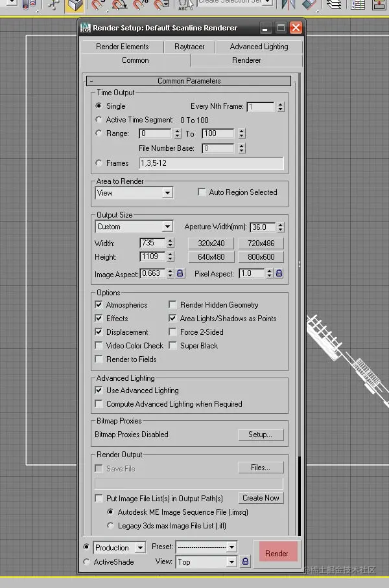Image resolution: width=389 pixels, height=588 pixels.
Task: Click the Frames field showing 1,3,5-12
Action: (211, 163)
